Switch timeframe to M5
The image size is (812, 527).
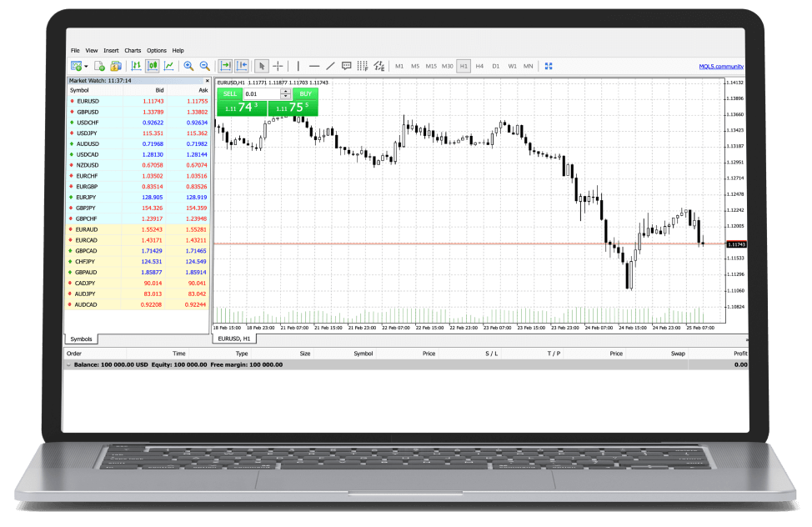[x=415, y=67]
